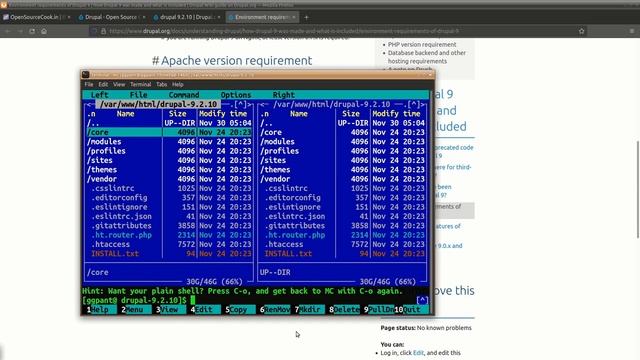
Task: Click the 6RenMov function key button
Action: coord(275,310)
